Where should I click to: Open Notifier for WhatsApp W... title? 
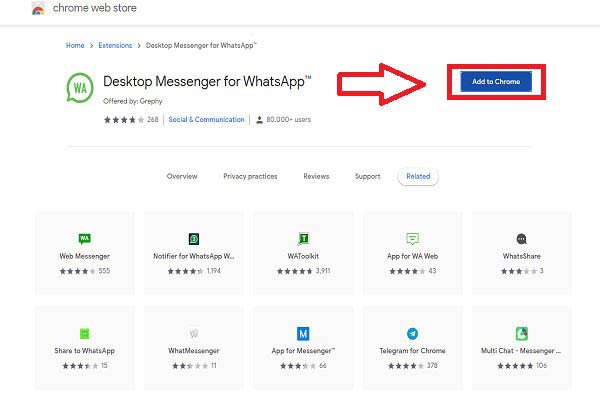[194, 256]
